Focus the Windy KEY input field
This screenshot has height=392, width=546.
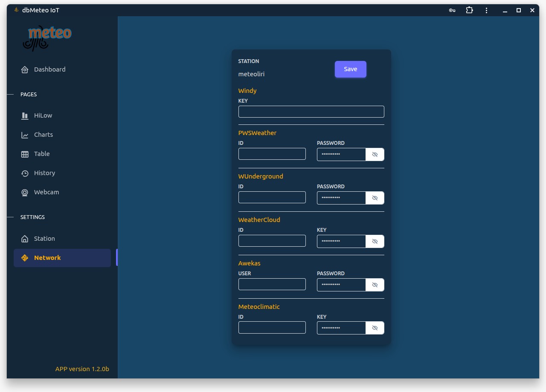(x=311, y=112)
